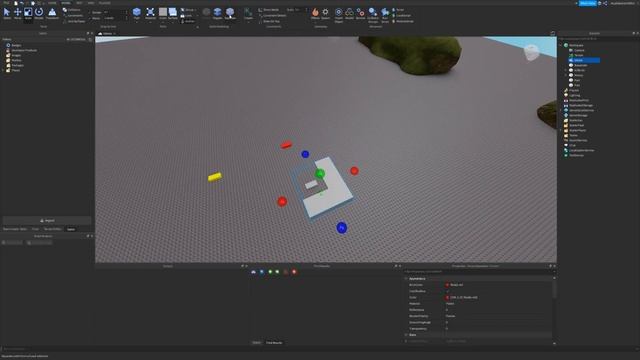
Task: Toggle Draw On Top option
Action: [x=269, y=21]
